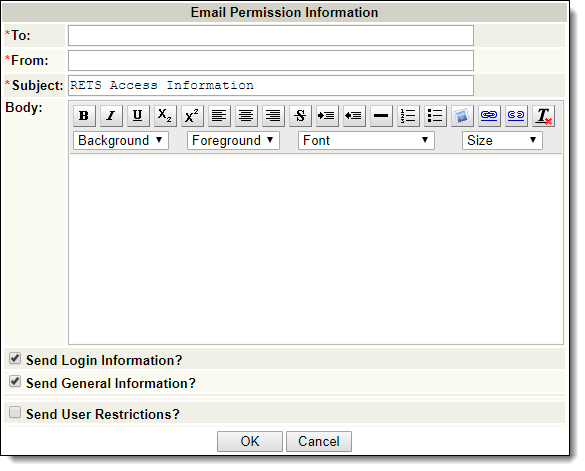Uncheck Send General Information checkbox
Screen dimensions: 585x471
point(15,382)
